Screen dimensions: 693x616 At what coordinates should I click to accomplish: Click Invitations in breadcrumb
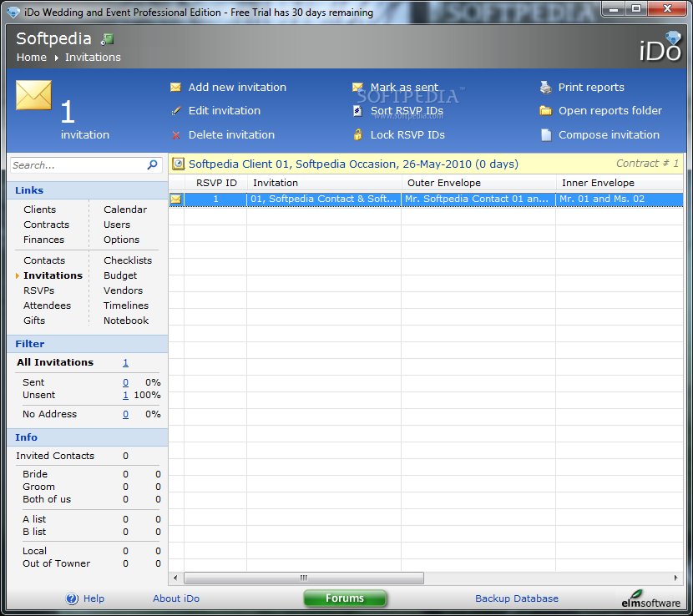(93, 58)
